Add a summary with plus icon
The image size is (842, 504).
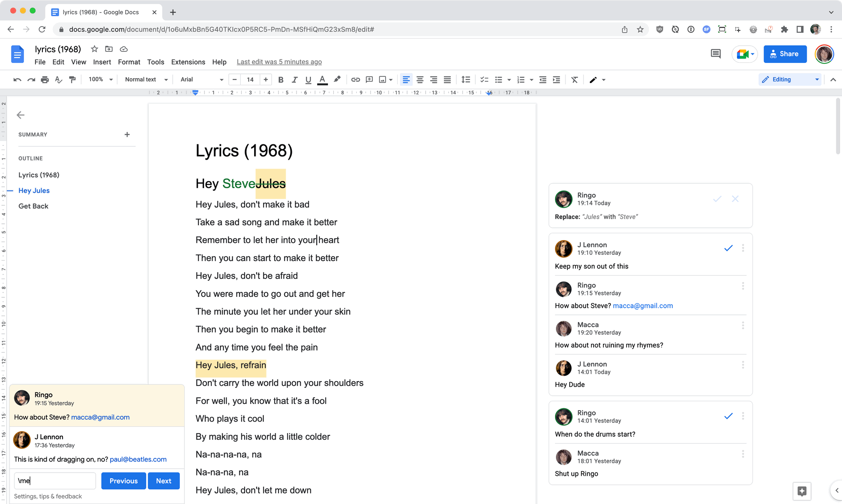(x=127, y=134)
